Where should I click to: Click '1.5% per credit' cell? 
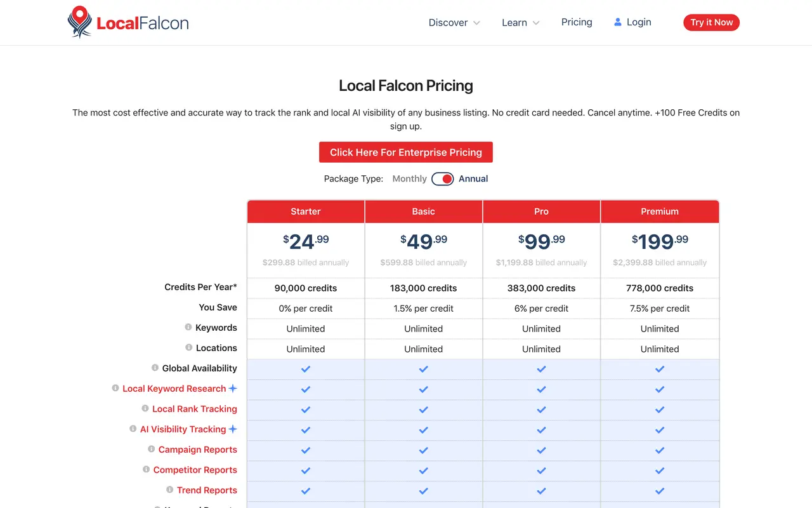coord(424,309)
